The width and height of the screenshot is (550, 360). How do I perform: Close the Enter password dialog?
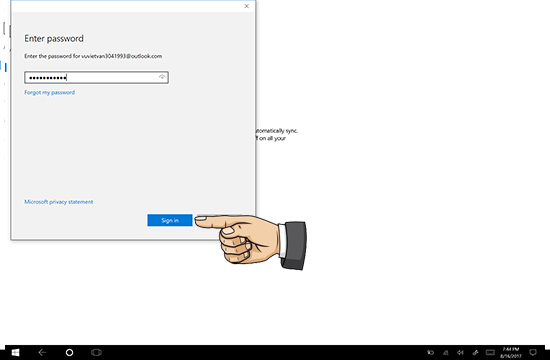tap(247, 6)
